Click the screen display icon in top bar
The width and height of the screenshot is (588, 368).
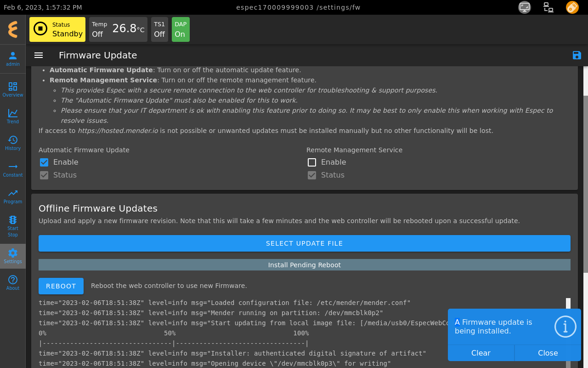pyautogui.click(x=525, y=7)
